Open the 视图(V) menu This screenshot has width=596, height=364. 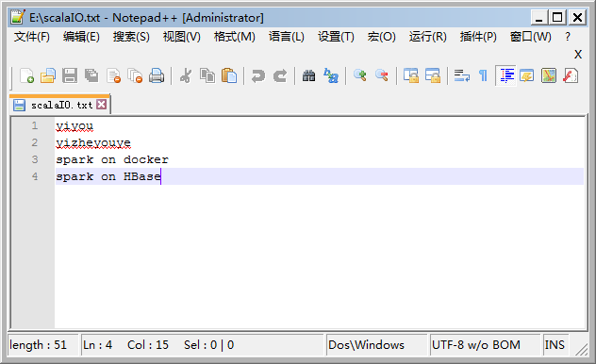(182, 37)
